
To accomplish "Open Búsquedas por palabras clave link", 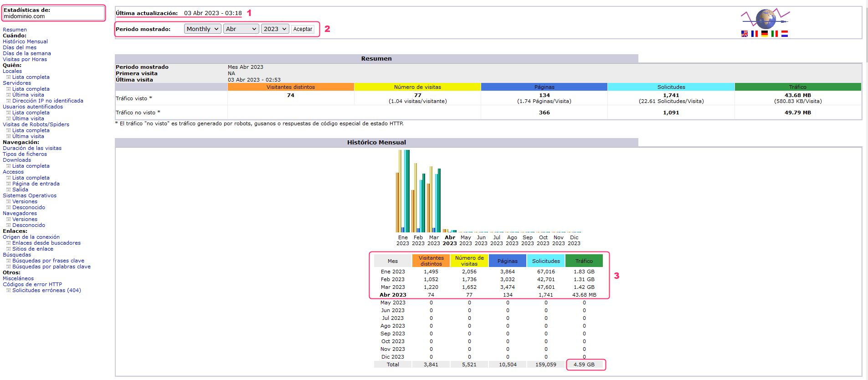I will (x=51, y=267).
